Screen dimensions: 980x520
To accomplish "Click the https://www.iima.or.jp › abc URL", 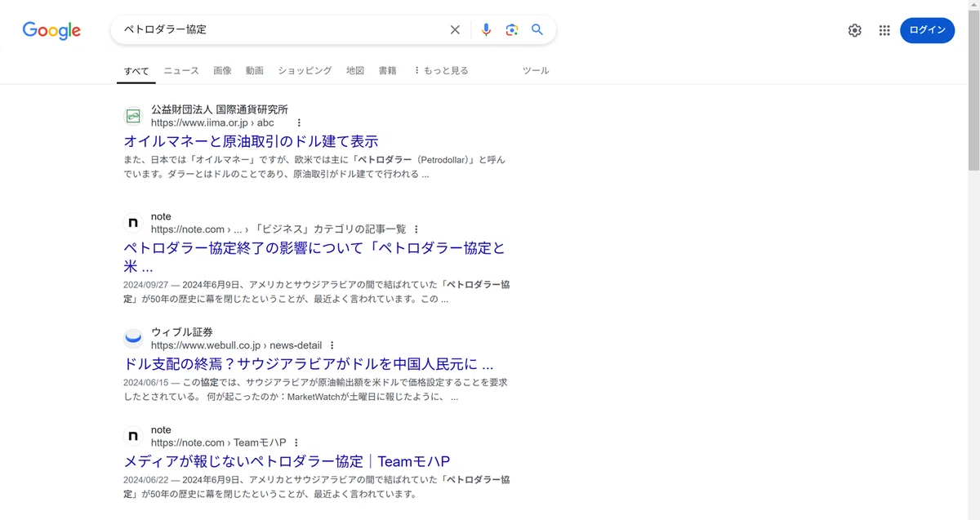I will (x=212, y=123).
